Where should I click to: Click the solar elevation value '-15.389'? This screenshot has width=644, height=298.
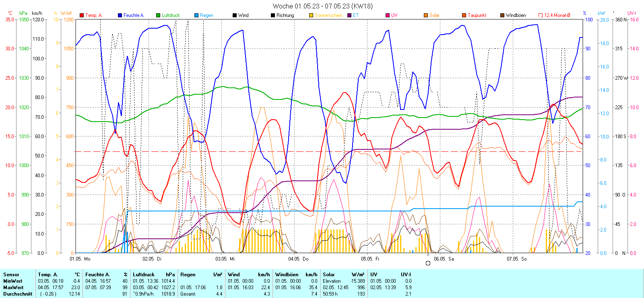(357, 281)
